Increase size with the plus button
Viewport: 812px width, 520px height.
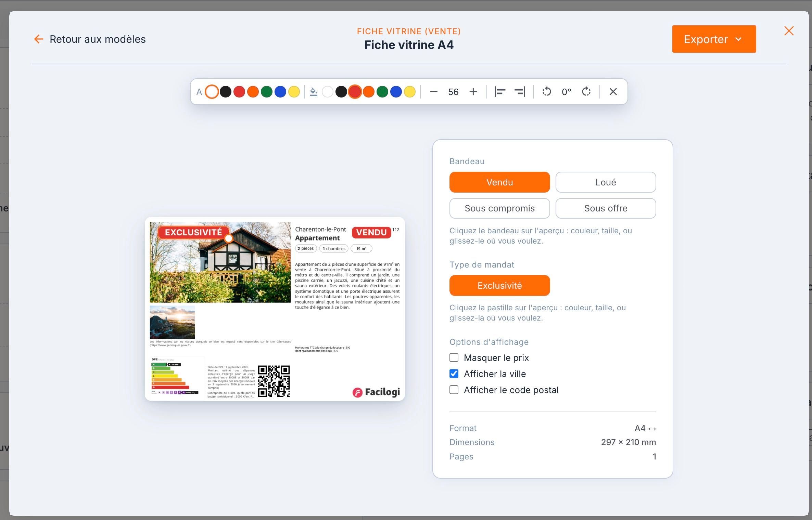point(473,92)
